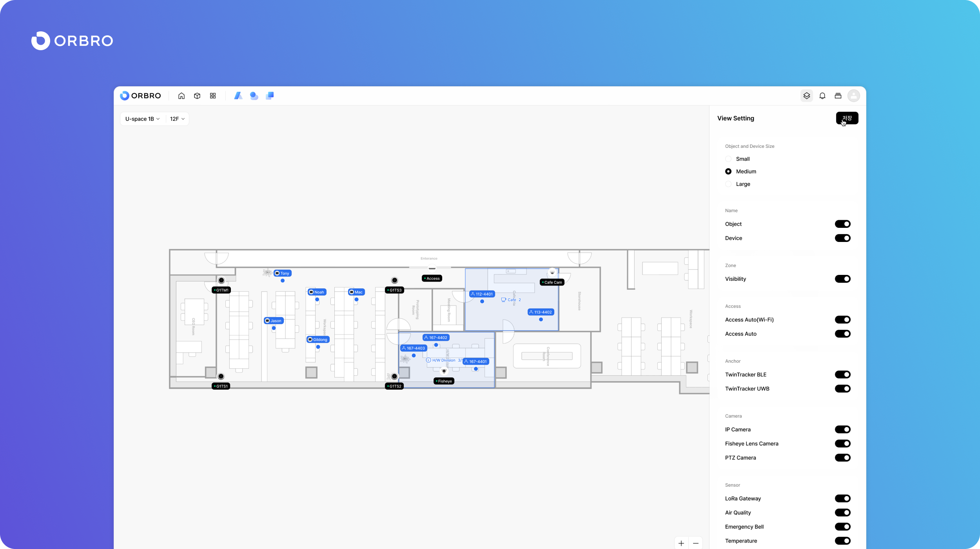
Task: Open the U-space 1B building dropdown
Action: tap(142, 119)
